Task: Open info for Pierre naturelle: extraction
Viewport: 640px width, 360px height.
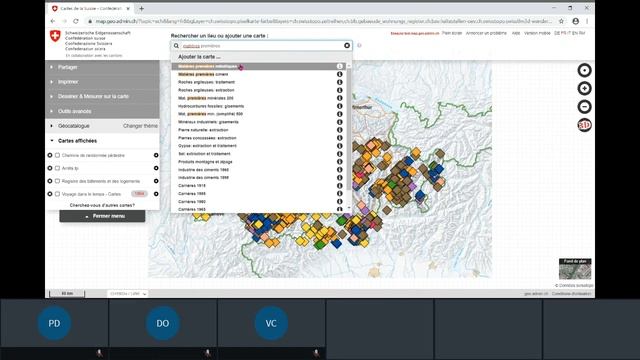Action: (x=340, y=130)
